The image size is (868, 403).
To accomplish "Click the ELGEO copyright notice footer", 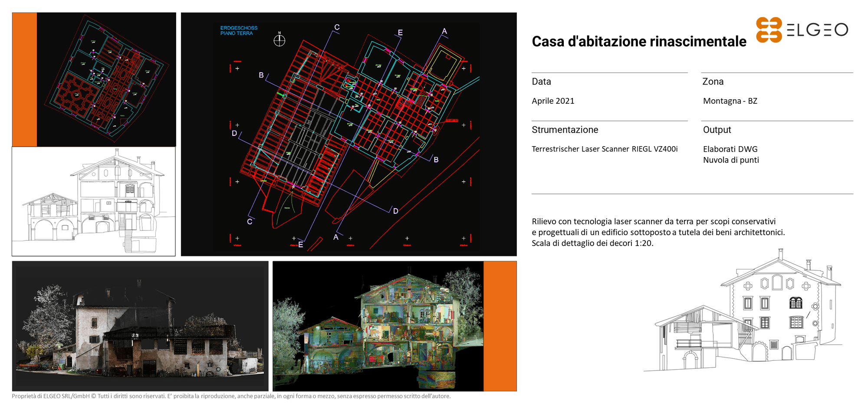I will tap(231, 396).
